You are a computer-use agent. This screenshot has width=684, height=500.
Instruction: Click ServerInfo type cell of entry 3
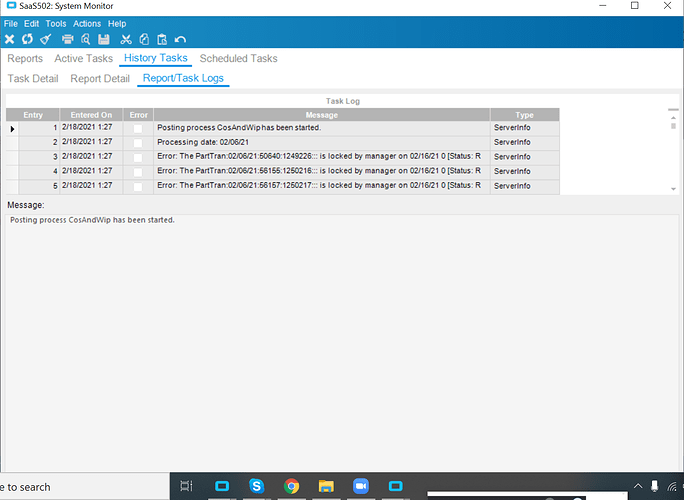pos(524,157)
